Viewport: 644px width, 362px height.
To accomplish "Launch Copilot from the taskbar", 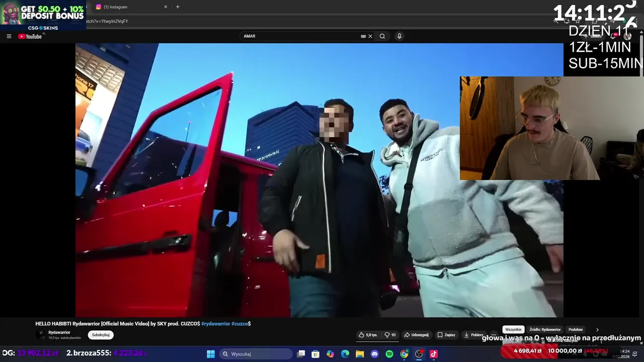I will 330,354.
